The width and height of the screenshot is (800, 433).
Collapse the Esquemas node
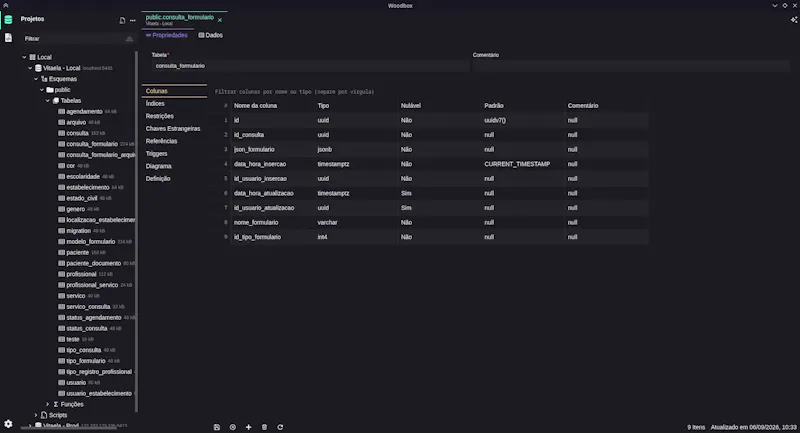tap(36, 79)
